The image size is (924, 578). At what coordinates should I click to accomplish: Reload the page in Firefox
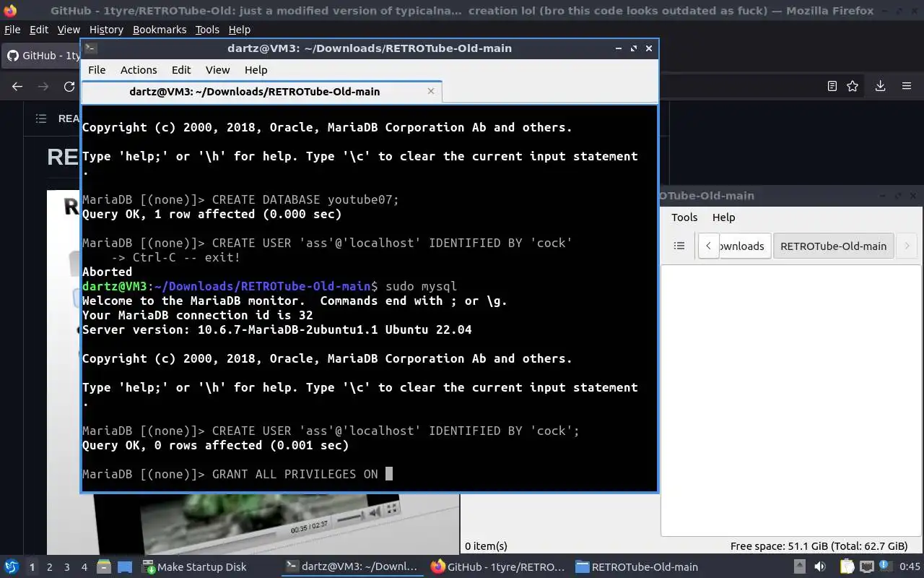(69, 86)
